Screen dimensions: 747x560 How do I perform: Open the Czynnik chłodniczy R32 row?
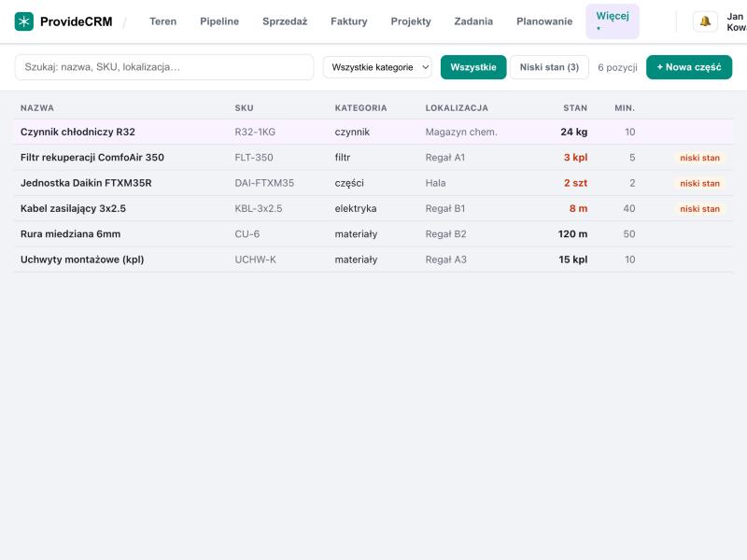coord(373,132)
